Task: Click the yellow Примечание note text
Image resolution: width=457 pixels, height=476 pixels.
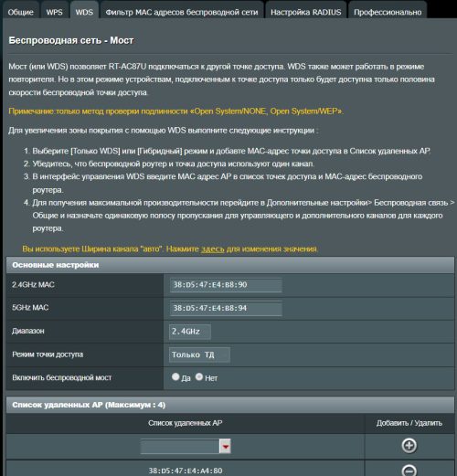Action: (175, 111)
